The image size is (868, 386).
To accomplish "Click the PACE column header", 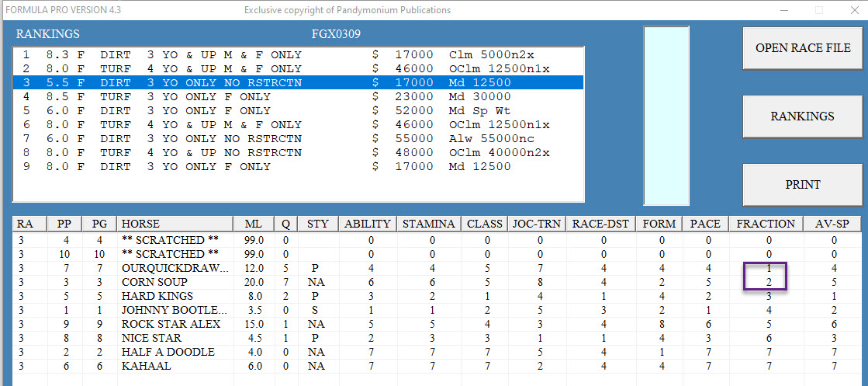I will pos(706,224).
